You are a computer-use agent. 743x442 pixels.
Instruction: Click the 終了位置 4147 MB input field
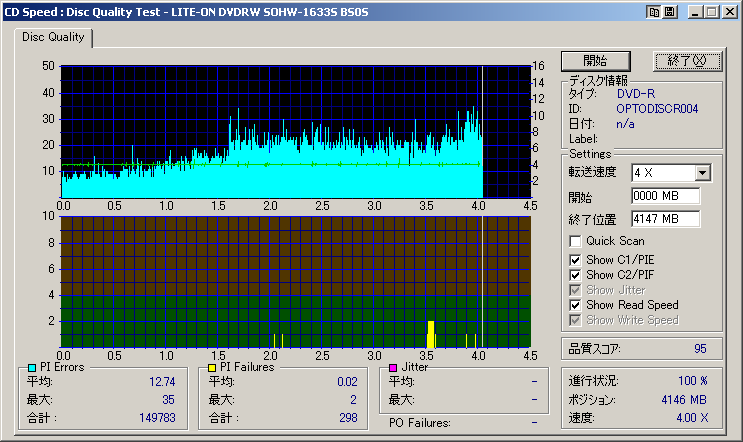tap(665, 219)
